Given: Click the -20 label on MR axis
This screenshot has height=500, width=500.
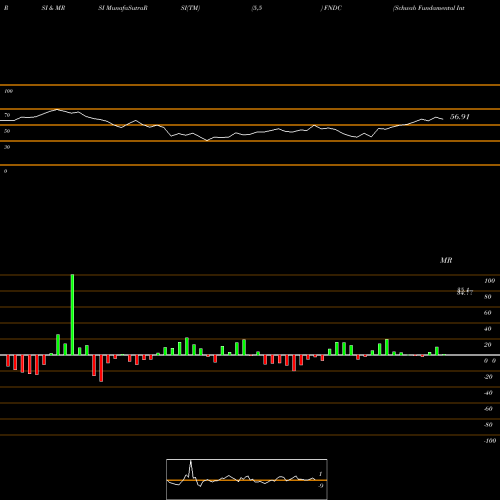Looking at the screenshot, I should click(488, 377).
